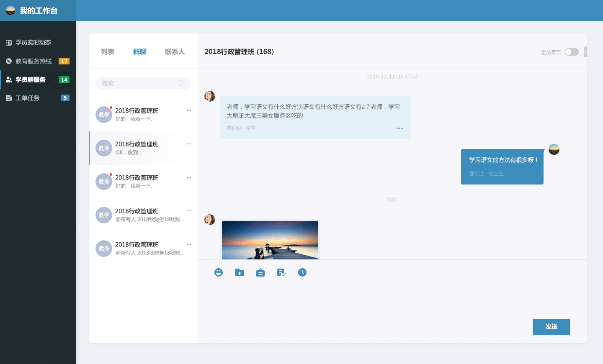Open 教育服务热线 in the sidebar
Image resolution: width=603 pixels, height=364 pixels.
click(x=33, y=61)
